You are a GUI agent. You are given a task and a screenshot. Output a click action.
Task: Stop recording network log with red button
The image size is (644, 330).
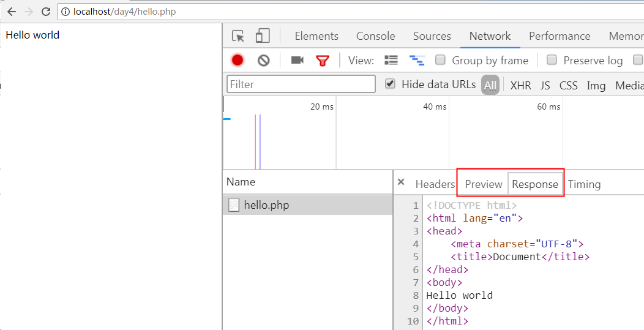click(238, 60)
